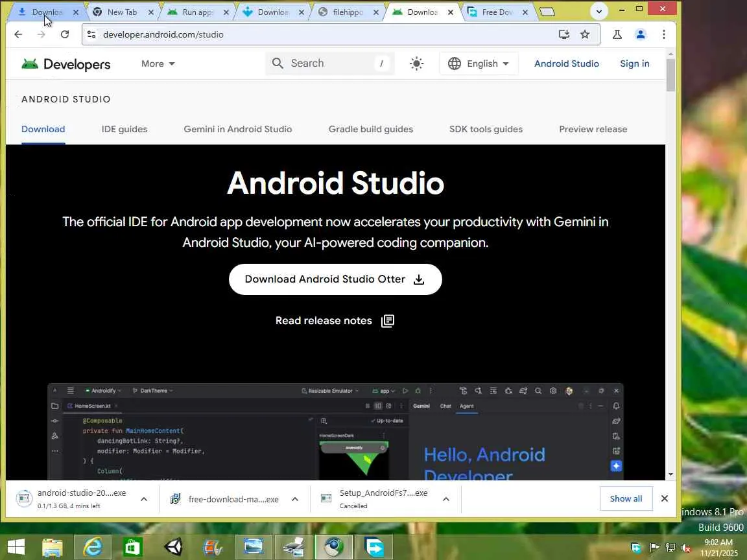Open site information icon in address bar
This screenshot has height=560, width=747.
(91, 34)
